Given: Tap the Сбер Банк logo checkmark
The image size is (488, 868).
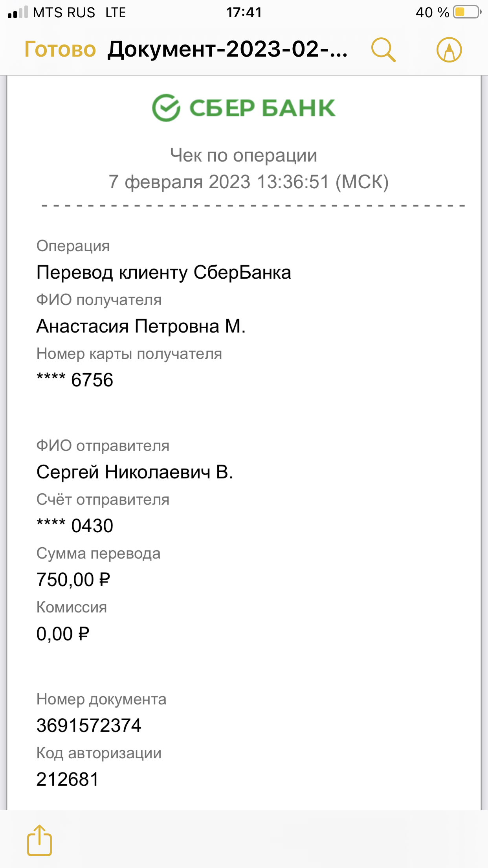Looking at the screenshot, I should [166, 108].
